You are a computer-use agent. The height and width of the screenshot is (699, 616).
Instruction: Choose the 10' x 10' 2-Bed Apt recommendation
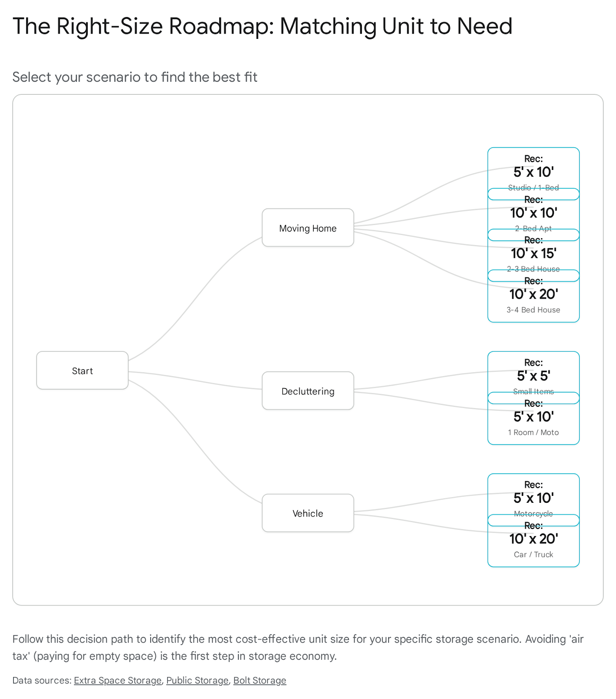click(533, 213)
